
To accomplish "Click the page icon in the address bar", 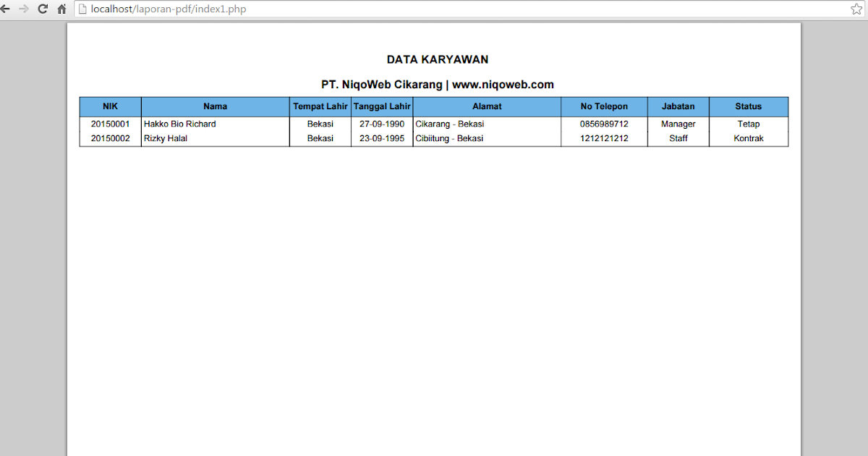I will (80, 9).
